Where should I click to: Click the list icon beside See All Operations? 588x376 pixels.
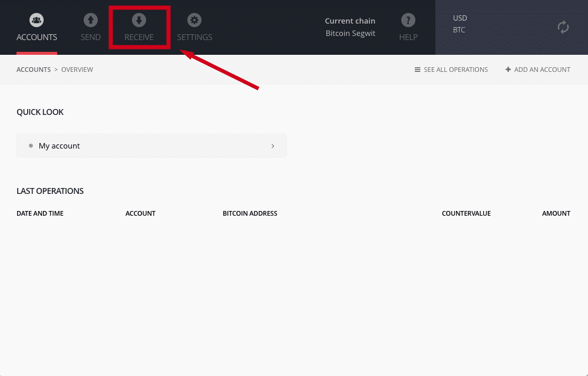point(417,70)
